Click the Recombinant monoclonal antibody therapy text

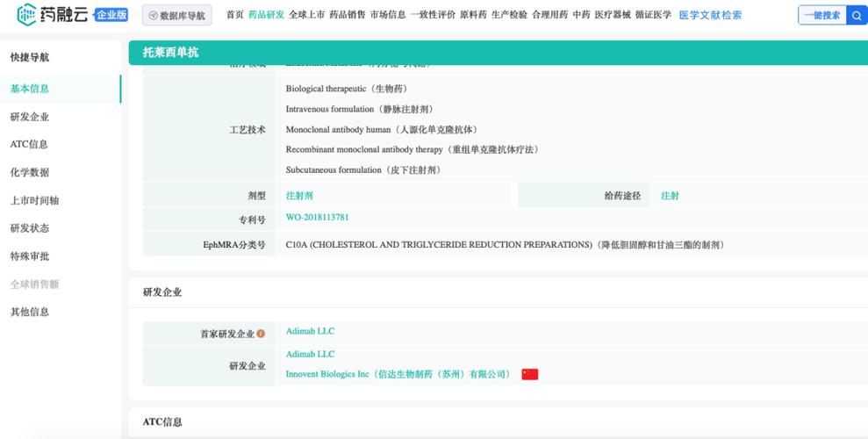point(413,149)
